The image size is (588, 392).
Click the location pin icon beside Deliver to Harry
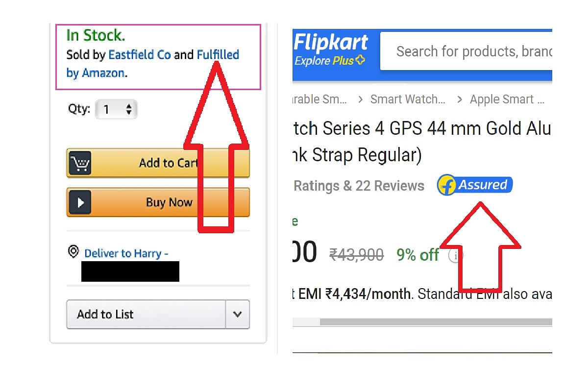(x=73, y=252)
